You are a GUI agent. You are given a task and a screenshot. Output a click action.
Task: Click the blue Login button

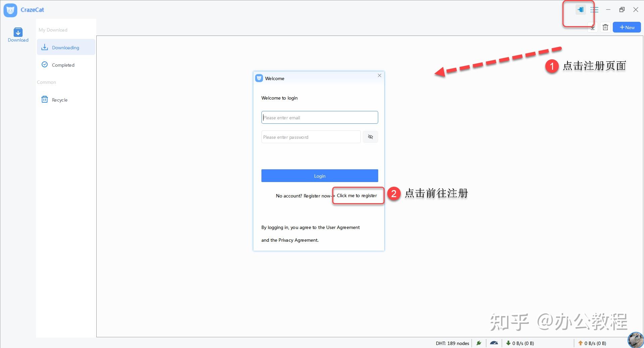point(320,176)
